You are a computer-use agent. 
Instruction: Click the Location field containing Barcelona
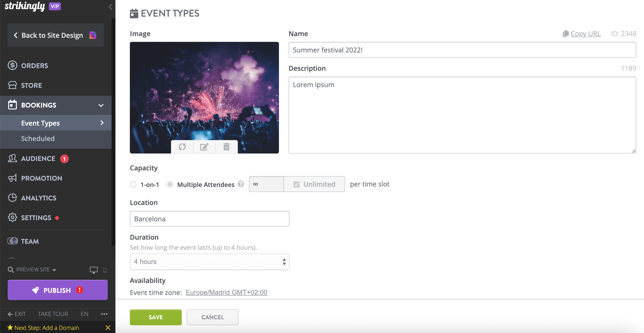point(209,219)
